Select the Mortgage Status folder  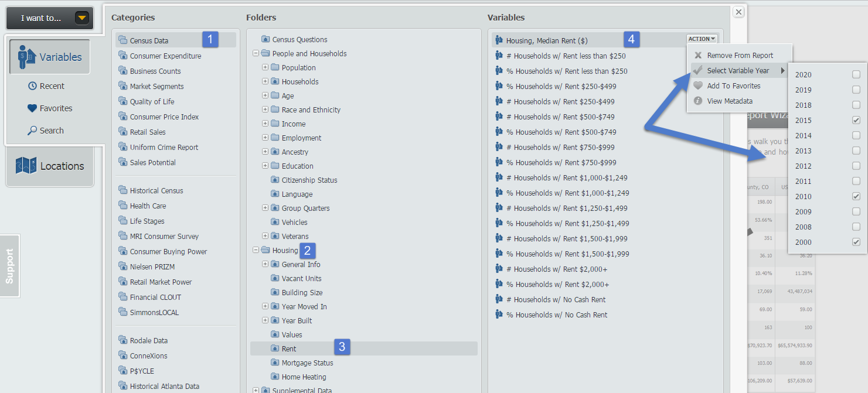click(x=307, y=363)
